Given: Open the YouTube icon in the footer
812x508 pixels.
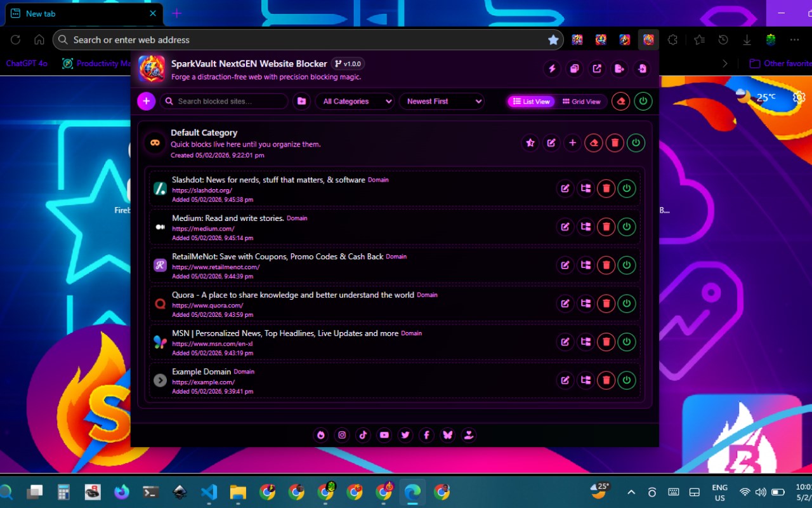Looking at the screenshot, I should coord(384,435).
